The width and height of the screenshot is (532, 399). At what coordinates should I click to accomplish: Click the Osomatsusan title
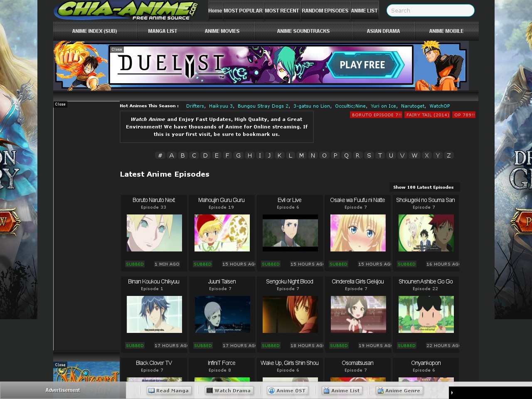click(x=357, y=363)
